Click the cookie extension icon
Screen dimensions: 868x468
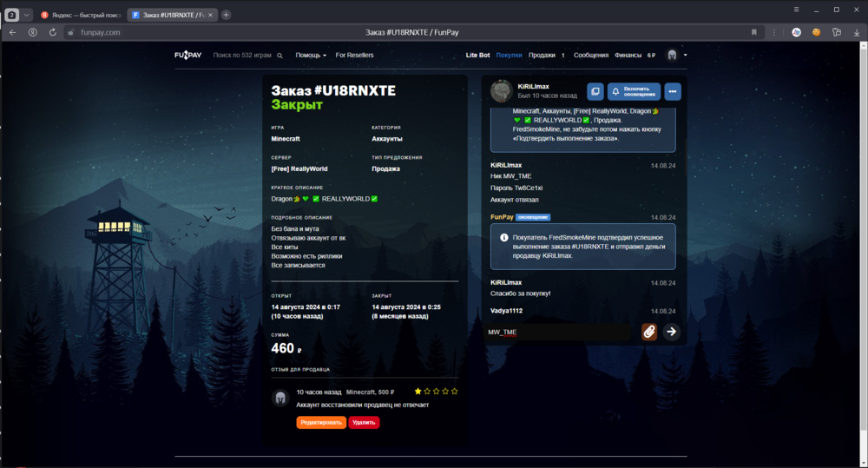click(x=816, y=32)
